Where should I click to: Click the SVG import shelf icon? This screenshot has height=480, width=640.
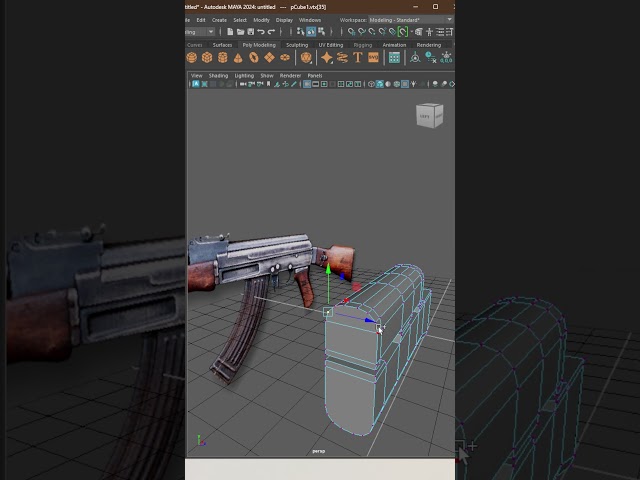pyautogui.click(x=373, y=58)
